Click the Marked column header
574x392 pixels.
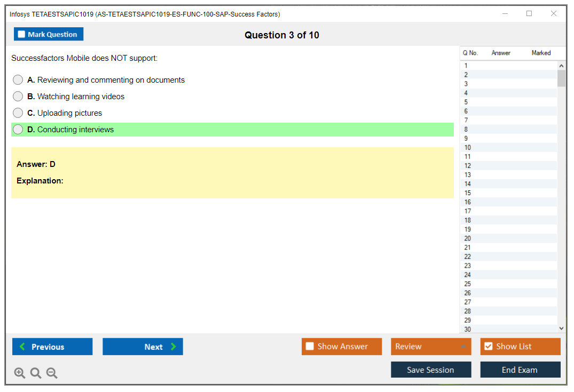point(541,53)
